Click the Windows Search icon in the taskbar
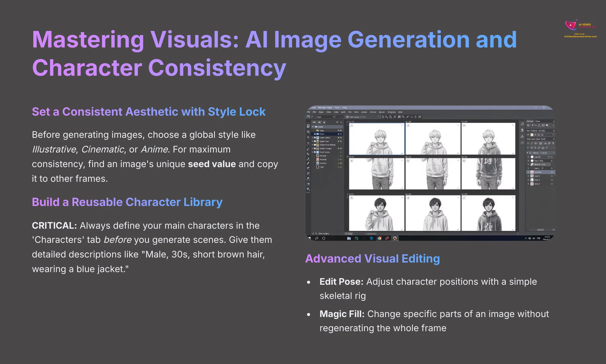Image resolution: width=606 pixels, height=364 pixels. [x=316, y=238]
